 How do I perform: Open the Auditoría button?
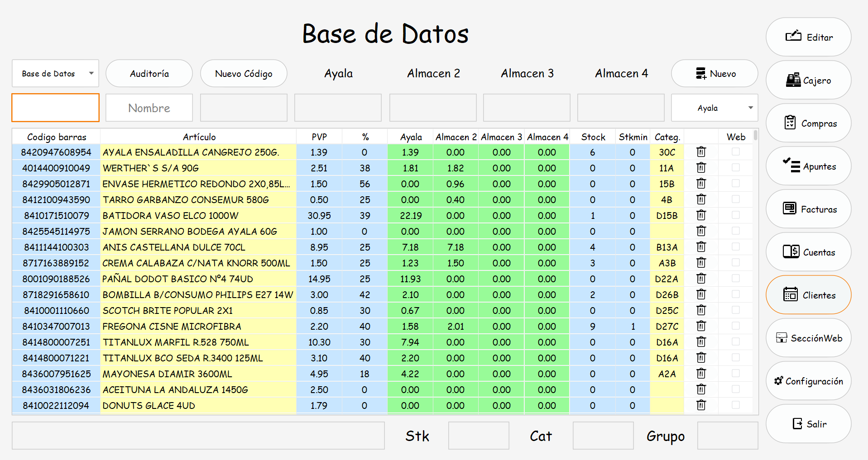click(x=149, y=73)
